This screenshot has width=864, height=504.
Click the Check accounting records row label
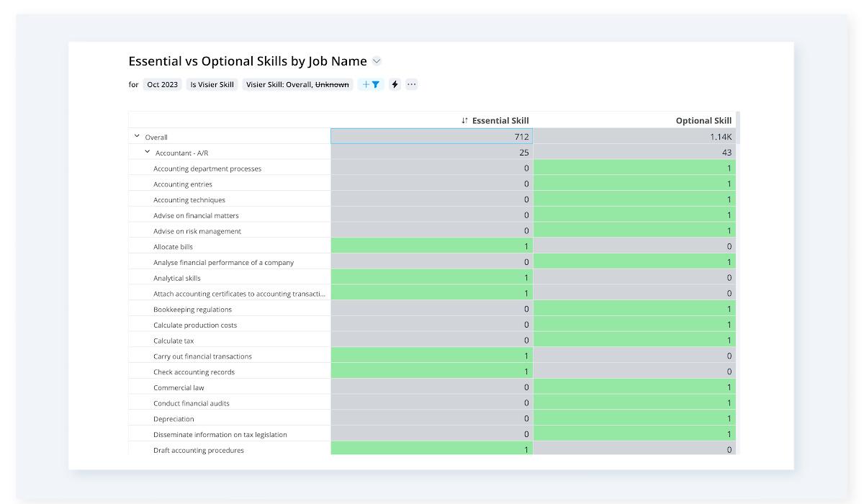click(194, 372)
